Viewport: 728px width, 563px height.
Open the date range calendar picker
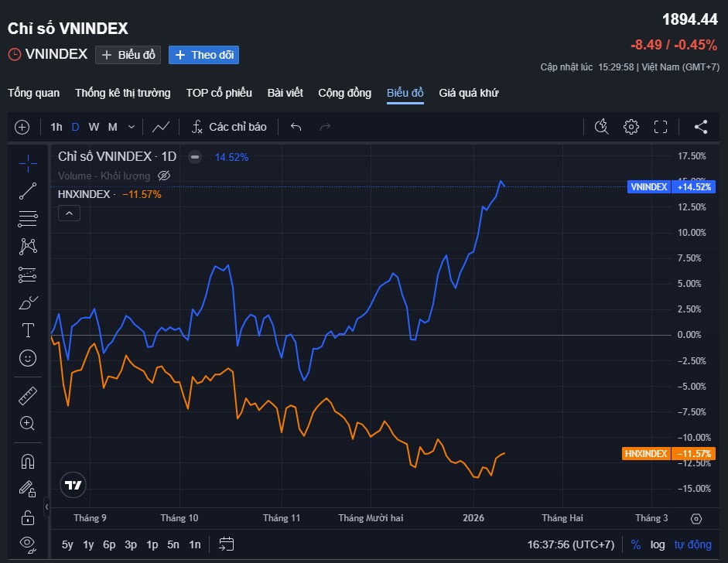coord(227,544)
